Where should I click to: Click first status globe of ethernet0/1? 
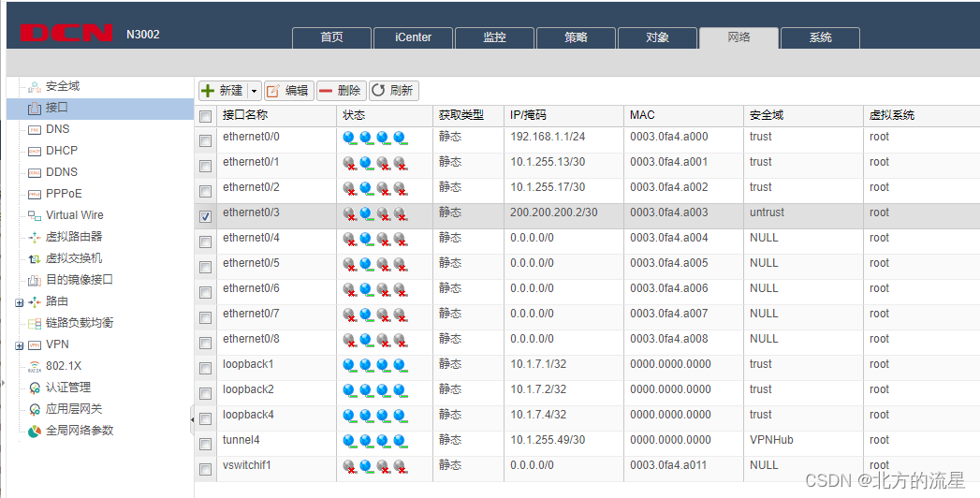(x=349, y=164)
